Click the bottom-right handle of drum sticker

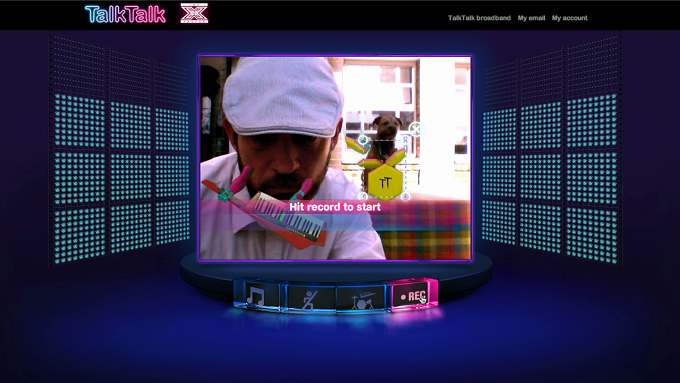tap(405, 197)
